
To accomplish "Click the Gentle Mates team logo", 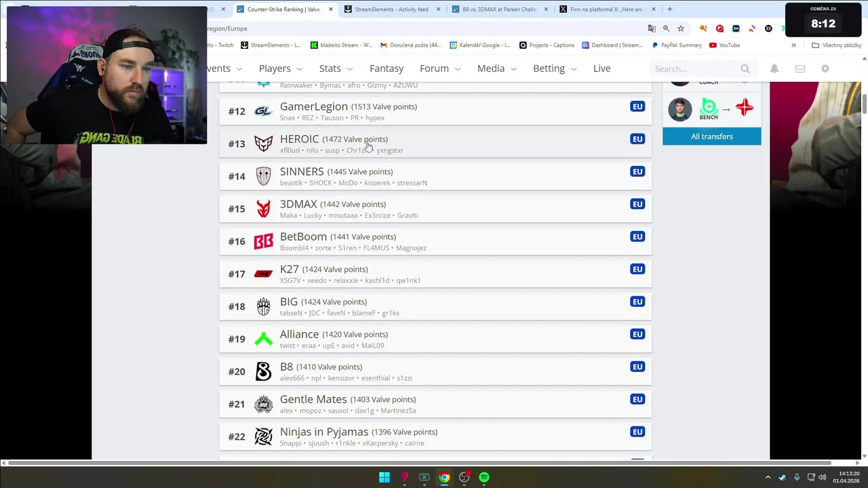I will point(263,404).
